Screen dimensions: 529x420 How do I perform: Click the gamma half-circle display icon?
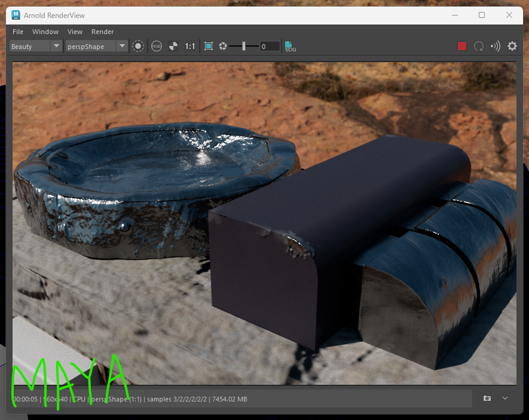[x=172, y=46]
